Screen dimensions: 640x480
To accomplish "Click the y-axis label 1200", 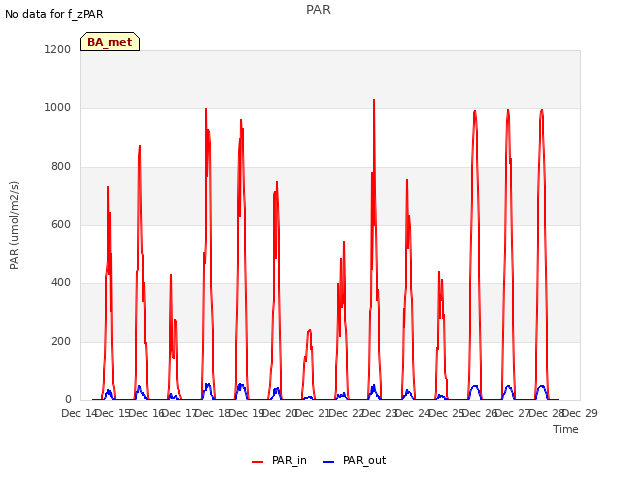I will (x=58, y=49).
